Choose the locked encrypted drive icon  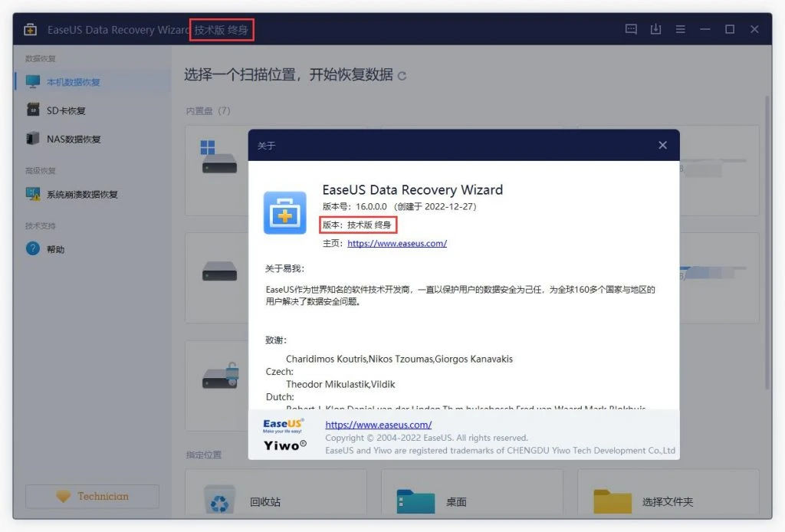(220, 375)
